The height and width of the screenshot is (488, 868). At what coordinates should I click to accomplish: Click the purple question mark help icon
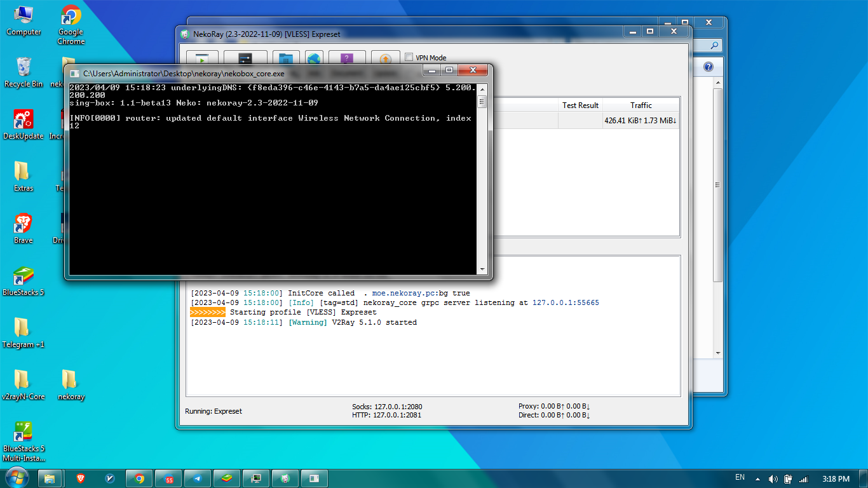[x=346, y=57]
